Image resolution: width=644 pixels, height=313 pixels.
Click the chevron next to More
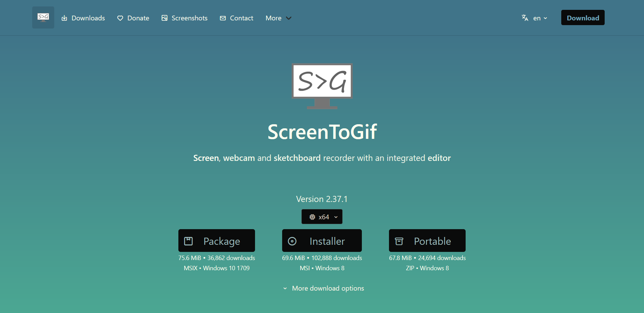pyautogui.click(x=289, y=18)
